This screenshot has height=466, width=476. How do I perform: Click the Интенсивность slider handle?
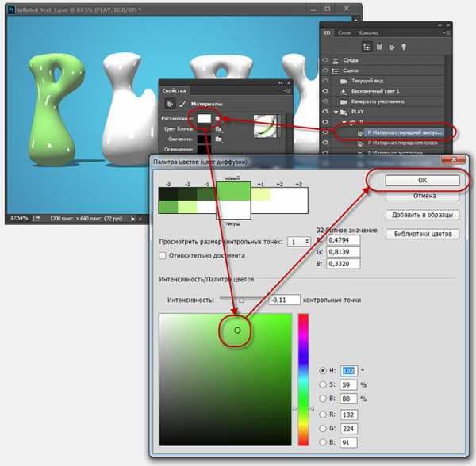point(241,300)
